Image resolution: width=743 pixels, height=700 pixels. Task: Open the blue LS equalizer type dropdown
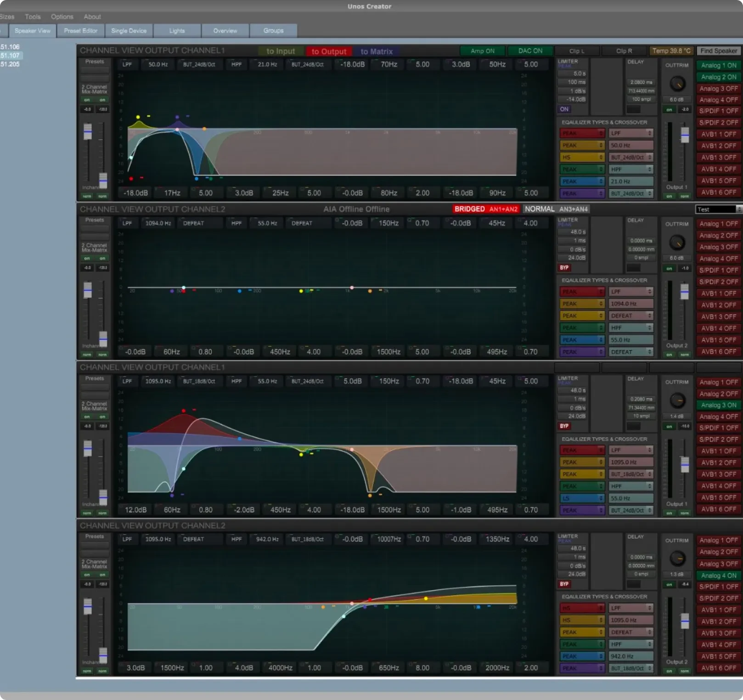pyautogui.click(x=582, y=498)
